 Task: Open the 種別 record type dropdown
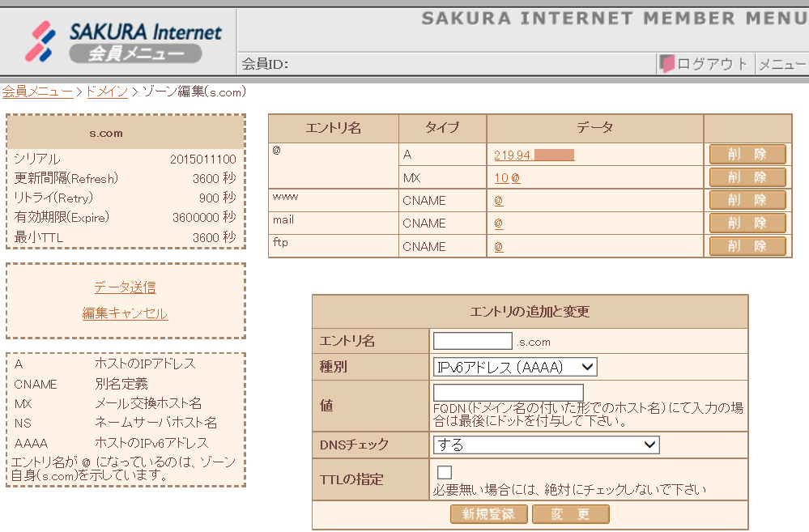click(514, 367)
